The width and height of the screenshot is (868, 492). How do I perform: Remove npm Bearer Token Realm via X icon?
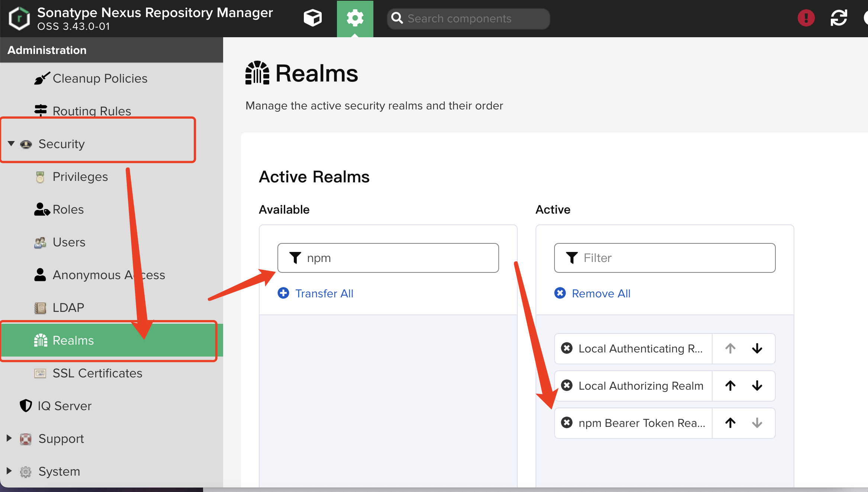(567, 422)
